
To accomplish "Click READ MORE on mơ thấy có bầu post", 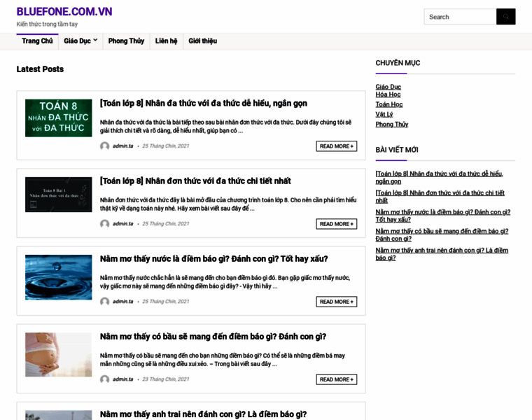I will [337, 379].
